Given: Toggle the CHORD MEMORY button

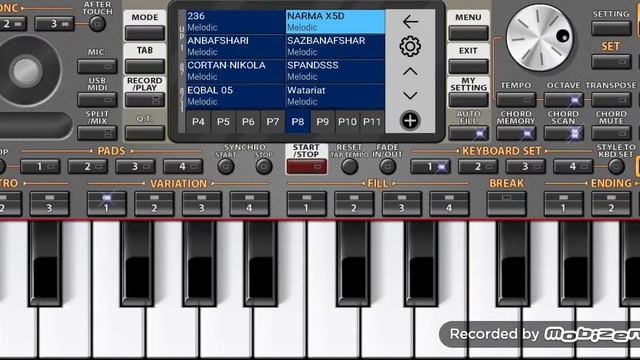Looking at the screenshot, I should (516, 133).
